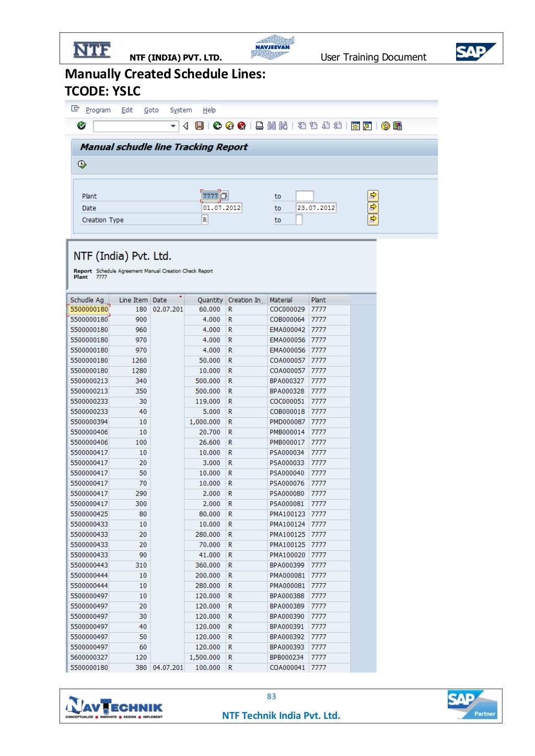Image resolution: width=535 pixels, height=756 pixels.
Task: Click quantity cell 1,500.000
Action: (x=205, y=657)
